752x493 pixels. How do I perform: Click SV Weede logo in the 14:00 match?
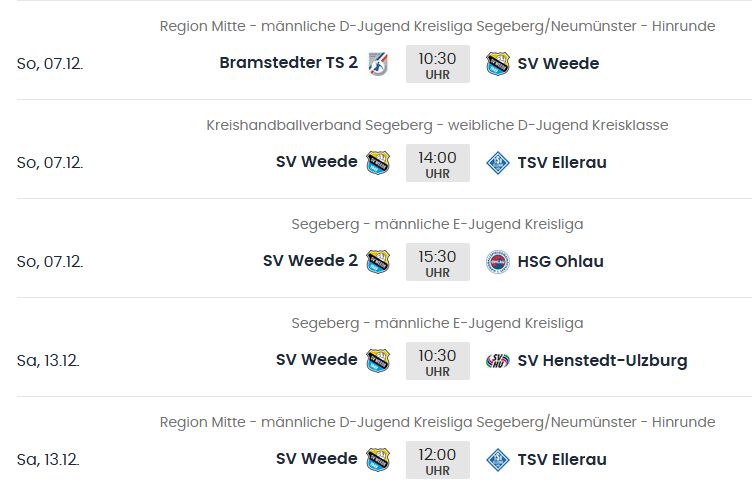point(377,163)
